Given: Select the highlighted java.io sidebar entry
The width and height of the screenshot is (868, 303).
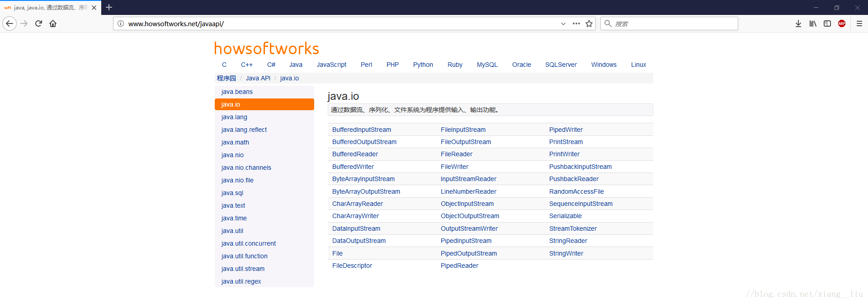Looking at the screenshot, I should 264,104.
